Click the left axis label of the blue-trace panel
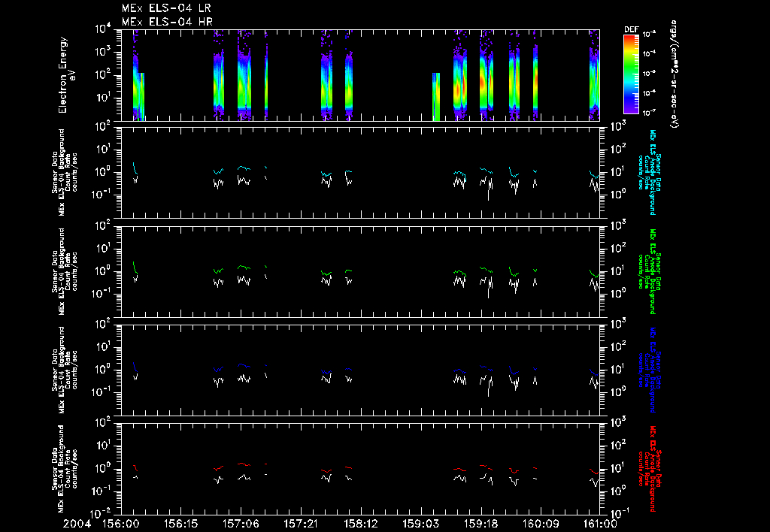Screen dimensions: 770x532 [x=65, y=370]
